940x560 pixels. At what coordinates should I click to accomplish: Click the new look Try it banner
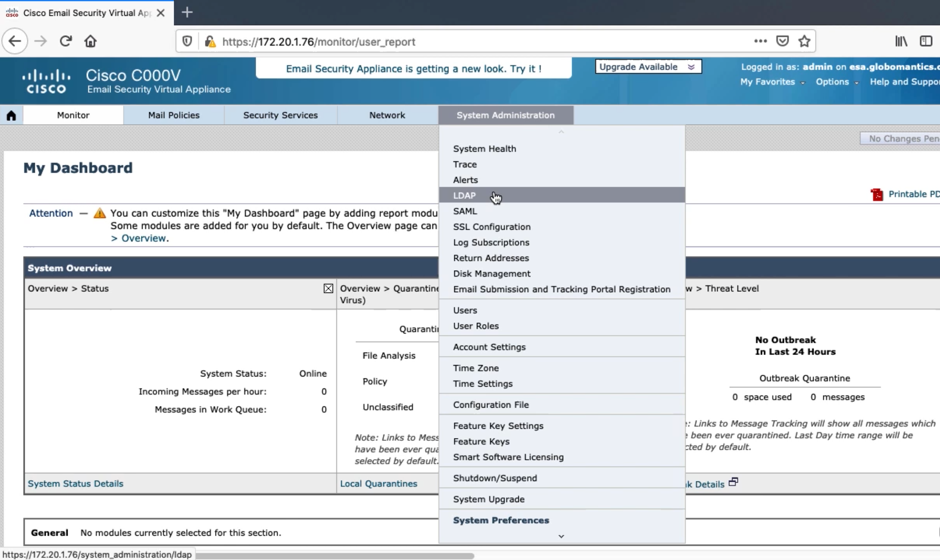point(414,68)
